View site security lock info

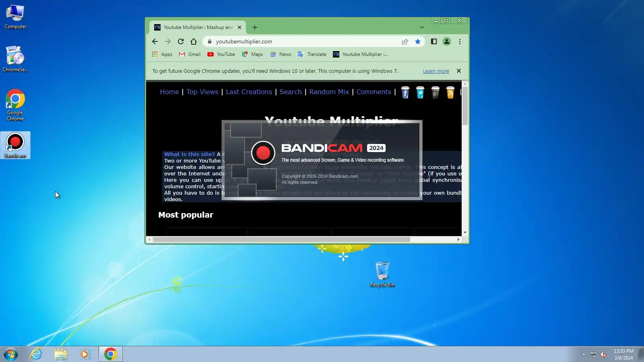(x=210, y=41)
